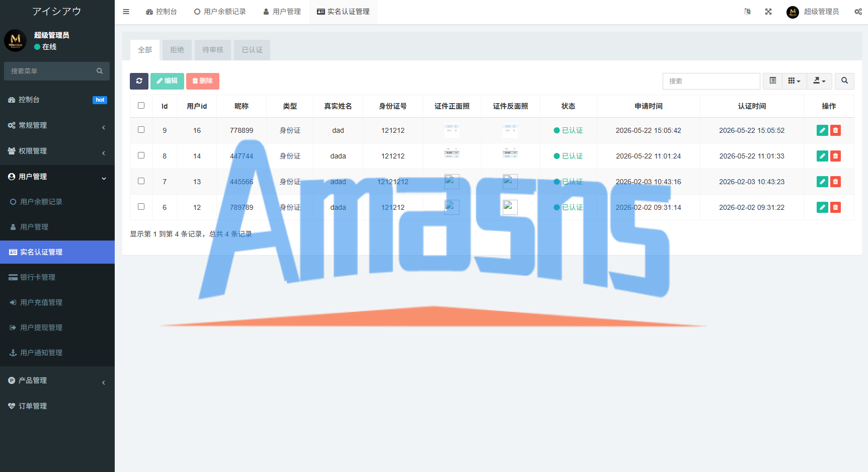The image size is (868, 472).
Task: Click the 编辑 edit button
Action: point(167,81)
